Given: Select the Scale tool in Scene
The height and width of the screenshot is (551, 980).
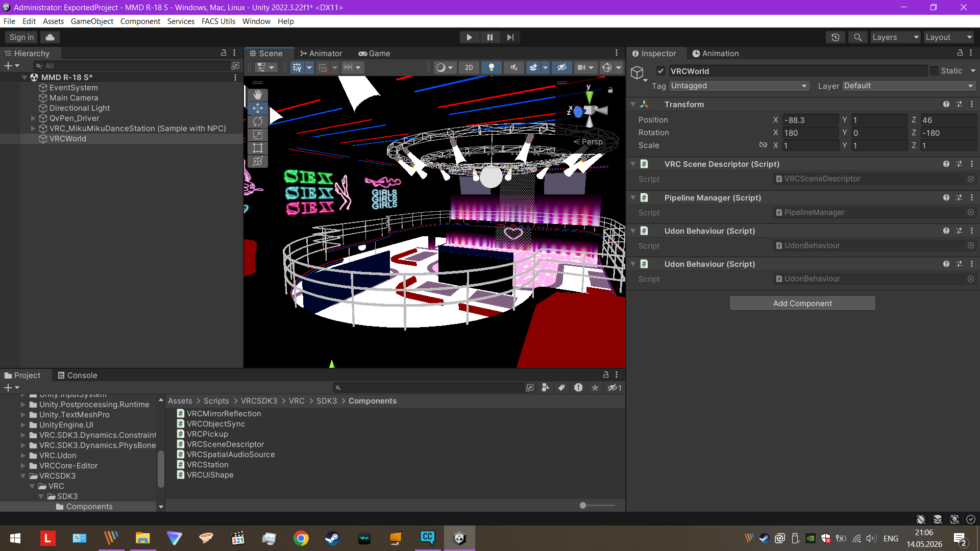Looking at the screenshot, I should tap(258, 135).
